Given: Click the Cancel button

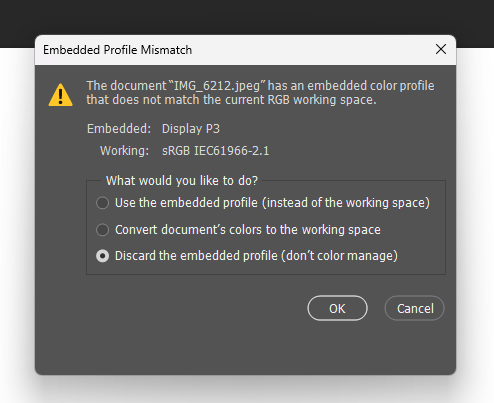Looking at the screenshot, I should (x=415, y=308).
